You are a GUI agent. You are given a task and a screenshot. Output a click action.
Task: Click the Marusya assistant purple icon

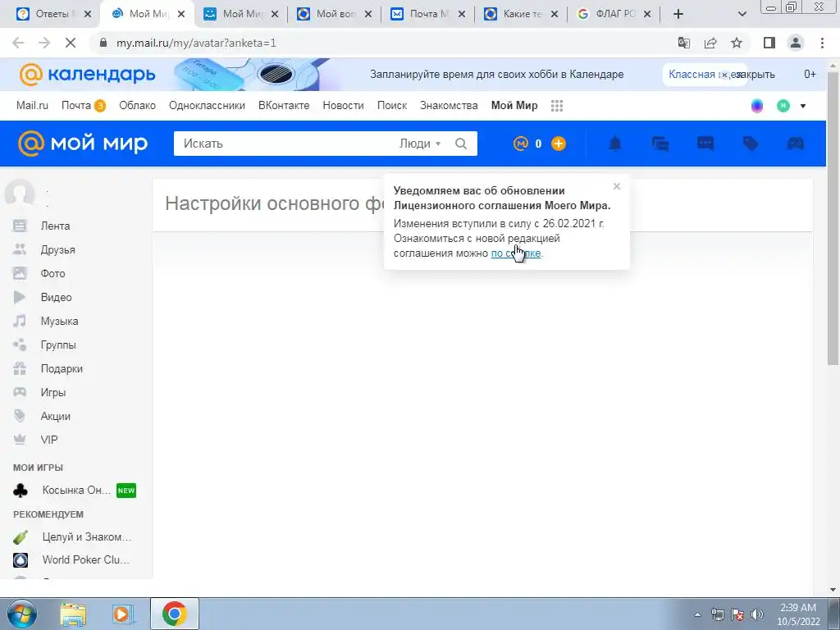[x=757, y=106]
